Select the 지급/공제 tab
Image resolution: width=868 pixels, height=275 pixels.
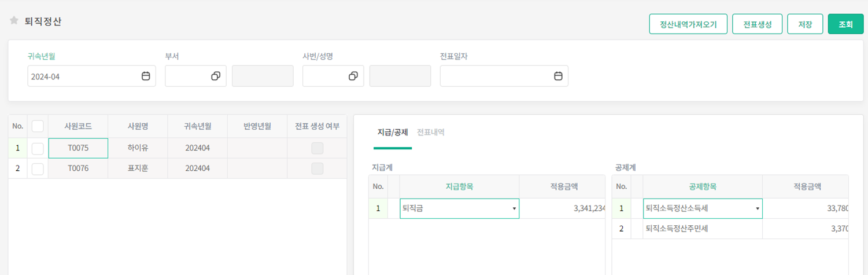(x=393, y=133)
